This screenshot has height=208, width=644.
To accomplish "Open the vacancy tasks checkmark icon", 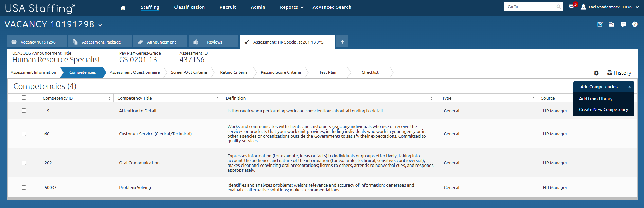I will point(600,24).
